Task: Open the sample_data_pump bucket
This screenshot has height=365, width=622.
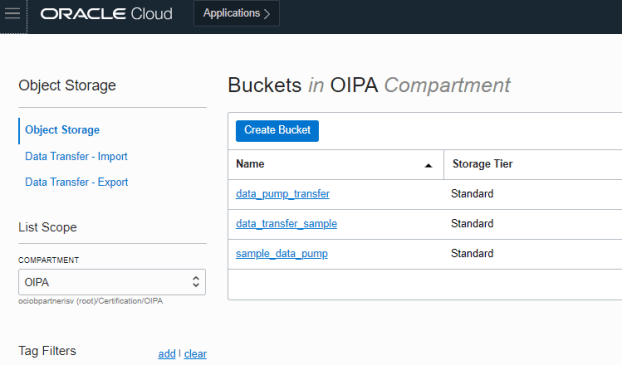Action: pyautogui.click(x=282, y=254)
